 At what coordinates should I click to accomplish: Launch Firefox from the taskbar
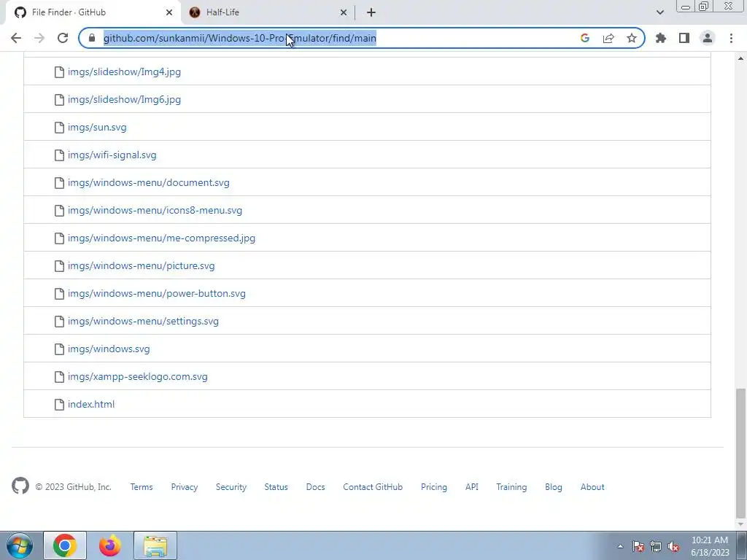click(x=110, y=545)
